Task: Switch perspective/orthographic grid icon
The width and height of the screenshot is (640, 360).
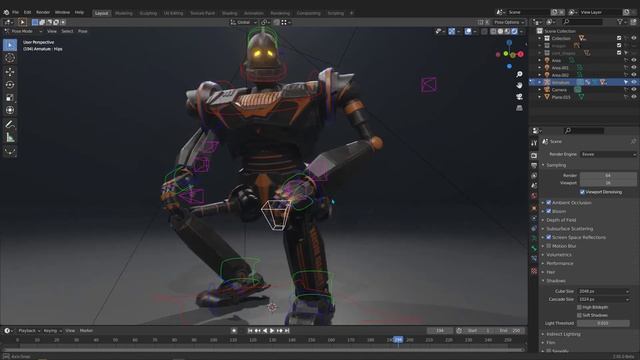Action: click(x=519, y=108)
